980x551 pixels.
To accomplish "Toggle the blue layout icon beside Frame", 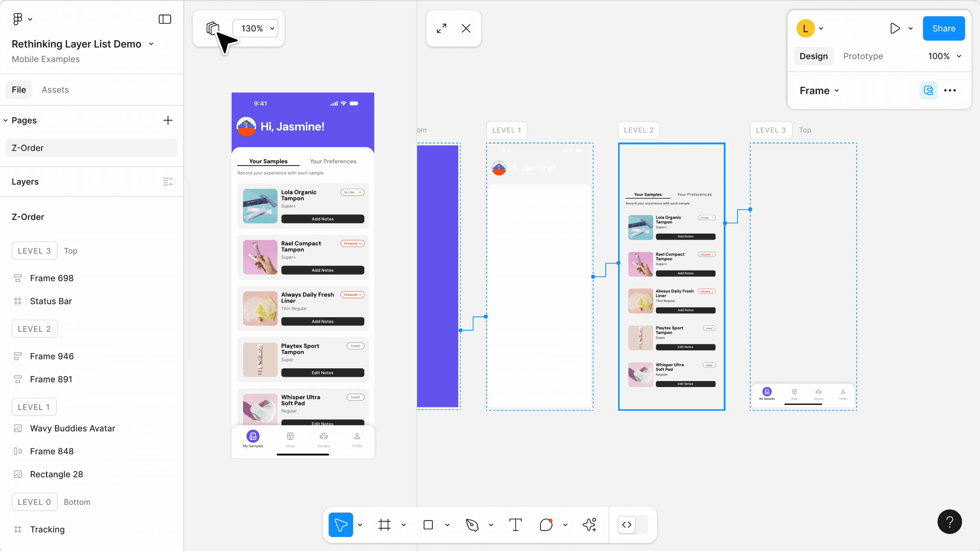I will tap(928, 91).
